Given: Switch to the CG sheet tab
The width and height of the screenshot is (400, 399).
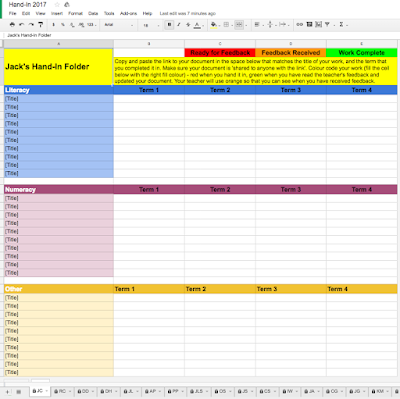Looking at the screenshot, I should tap(333, 391).
